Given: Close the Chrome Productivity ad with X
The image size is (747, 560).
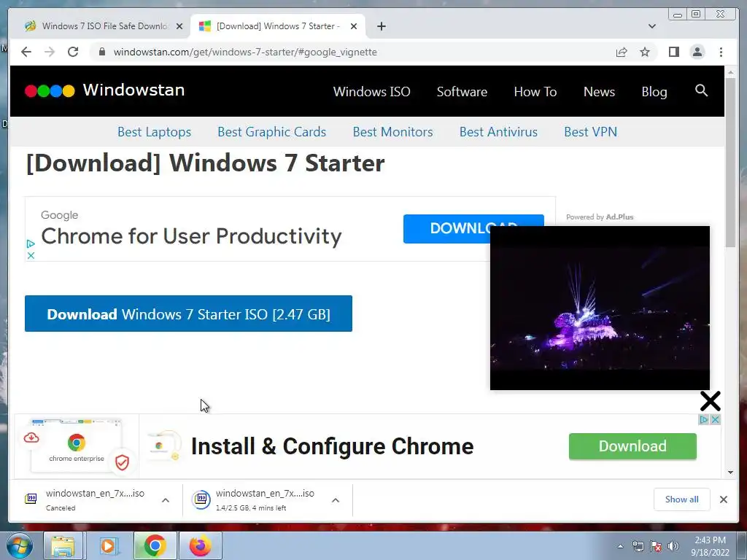Looking at the screenshot, I should pos(31,256).
